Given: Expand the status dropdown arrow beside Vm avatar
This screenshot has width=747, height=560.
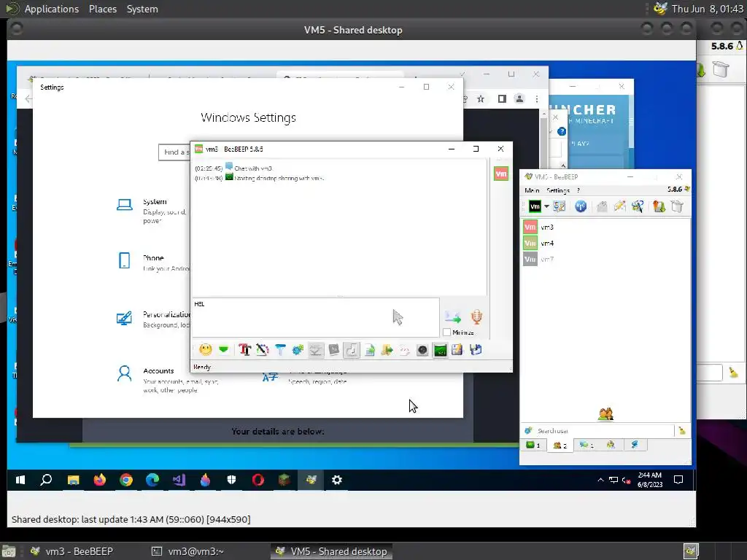Looking at the screenshot, I should [x=546, y=206].
